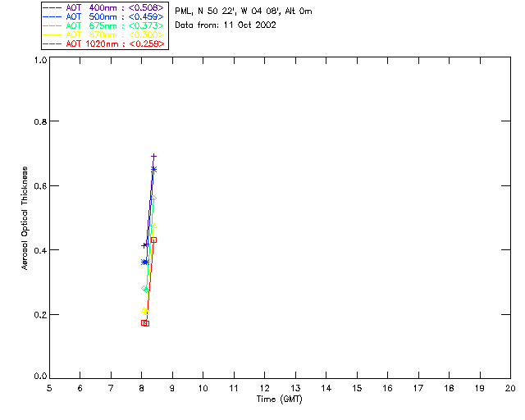The height and width of the screenshot is (420, 525).
Task: Select the lower blue asterisk data marker
Action: pos(144,262)
